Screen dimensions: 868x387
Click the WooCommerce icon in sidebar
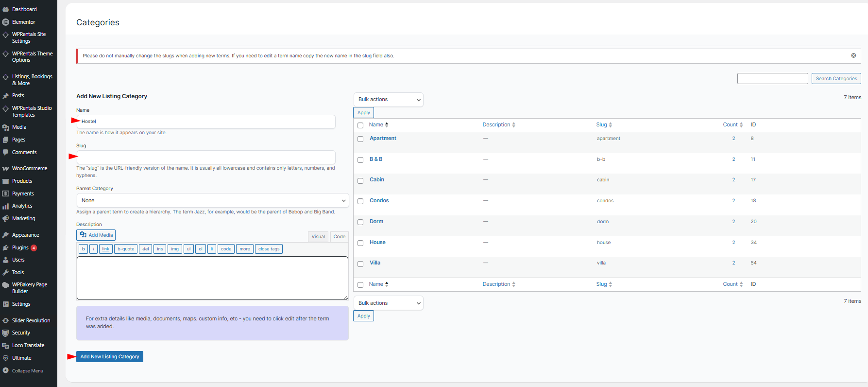pos(6,169)
